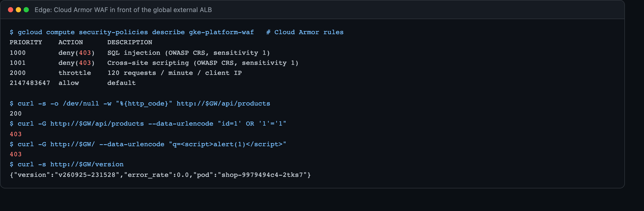Click the 'default' rule description

coord(122,83)
